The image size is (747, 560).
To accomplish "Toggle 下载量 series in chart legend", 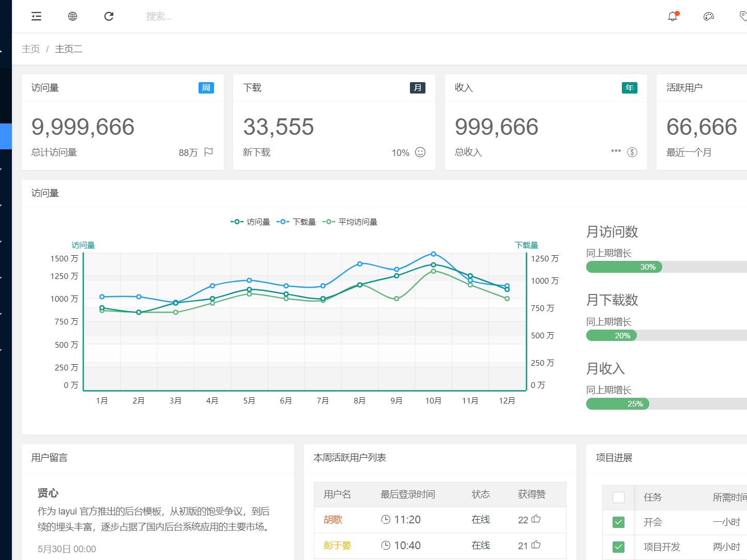I will (296, 222).
